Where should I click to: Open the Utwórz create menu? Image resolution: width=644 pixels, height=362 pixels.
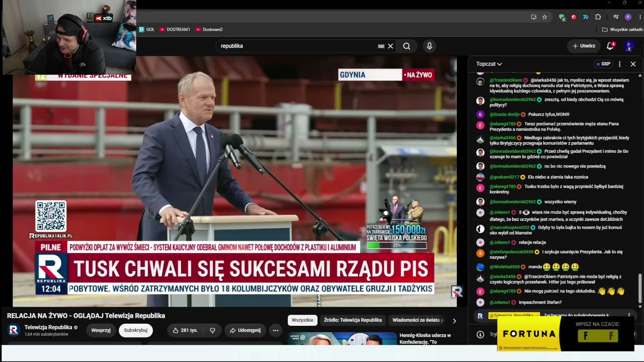[584, 46]
